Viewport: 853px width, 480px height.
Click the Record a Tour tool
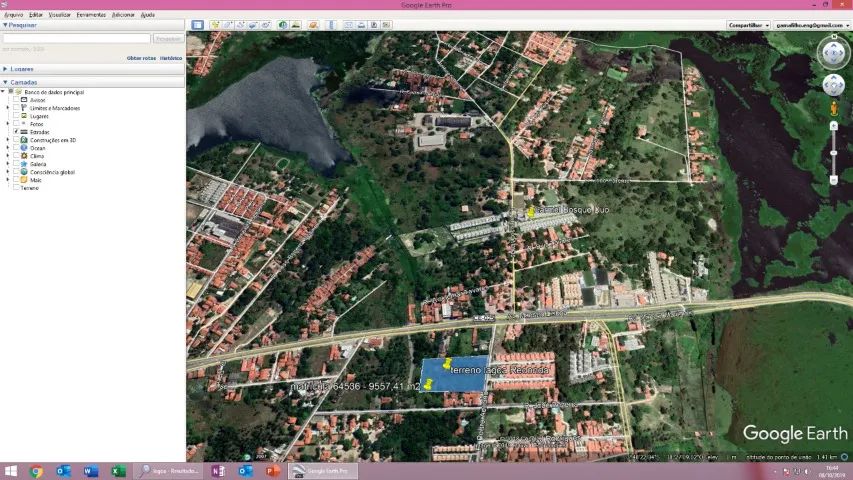pyautogui.click(x=266, y=25)
